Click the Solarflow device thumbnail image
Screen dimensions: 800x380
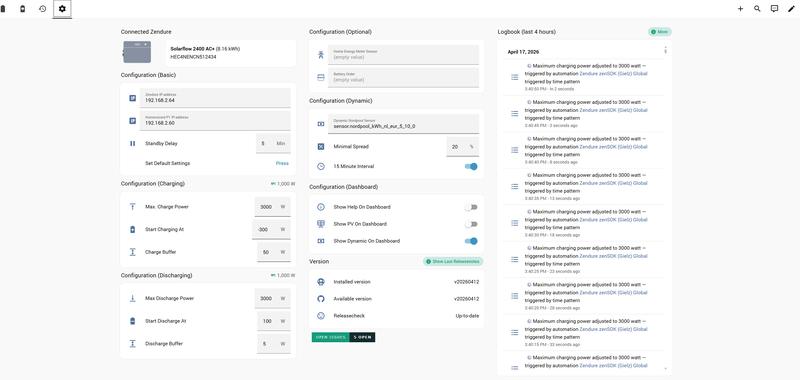137,52
